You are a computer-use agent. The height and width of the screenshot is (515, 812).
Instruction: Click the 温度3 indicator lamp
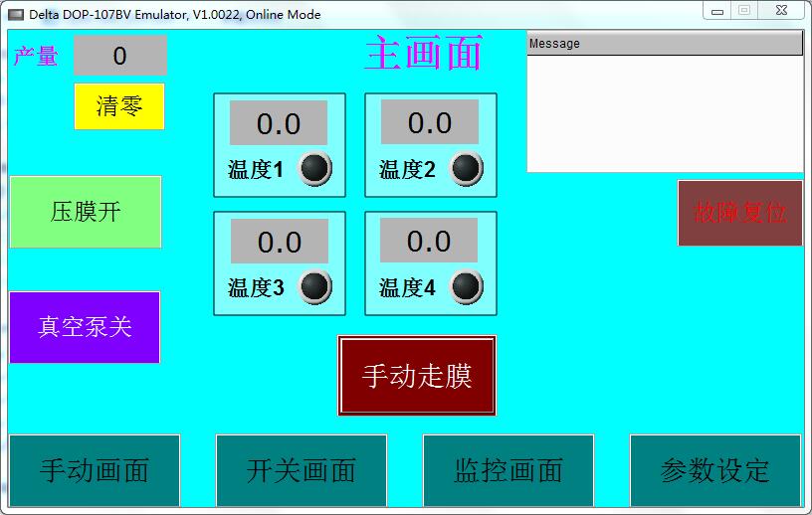[315, 287]
